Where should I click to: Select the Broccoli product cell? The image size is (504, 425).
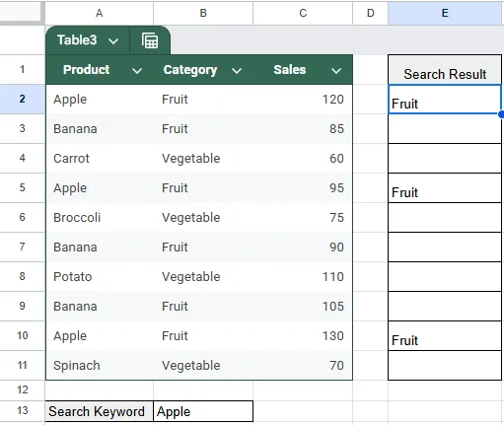100,218
